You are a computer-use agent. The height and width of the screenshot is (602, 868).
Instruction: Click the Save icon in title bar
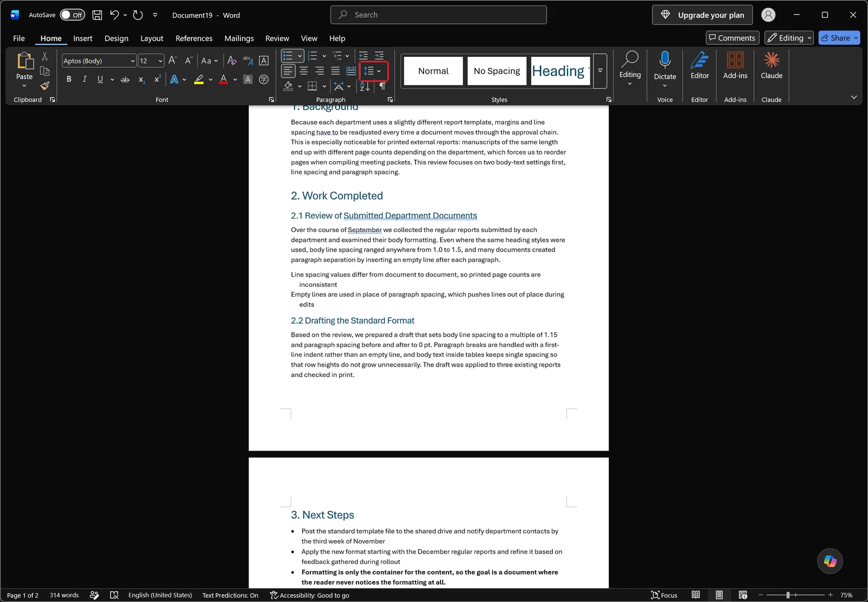[x=97, y=15]
